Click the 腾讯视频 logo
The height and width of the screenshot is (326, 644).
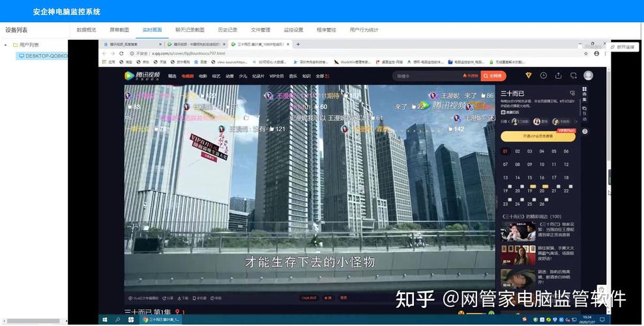[142, 76]
